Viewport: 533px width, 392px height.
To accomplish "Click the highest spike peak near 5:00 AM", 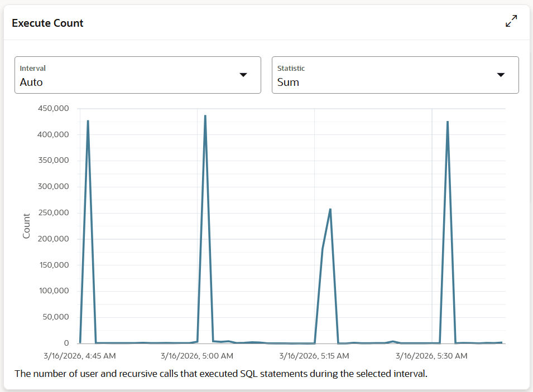I will (x=205, y=116).
